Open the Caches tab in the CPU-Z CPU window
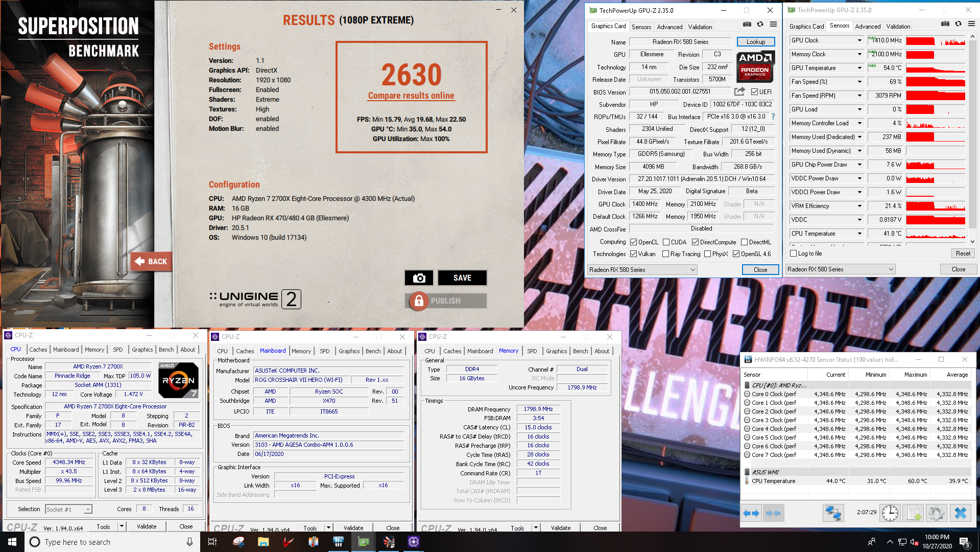The height and width of the screenshot is (552, 980). [38, 350]
